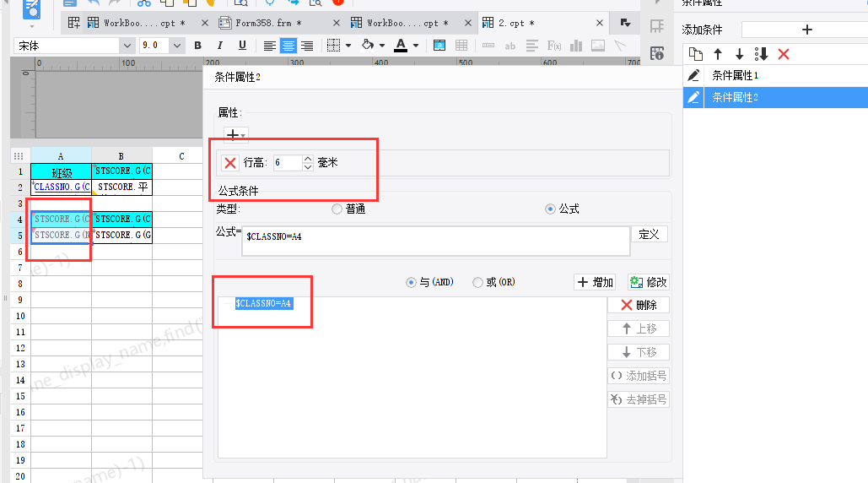The image size is (868, 483).
Task: Click the font color A icon
Action: tap(401, 46)
